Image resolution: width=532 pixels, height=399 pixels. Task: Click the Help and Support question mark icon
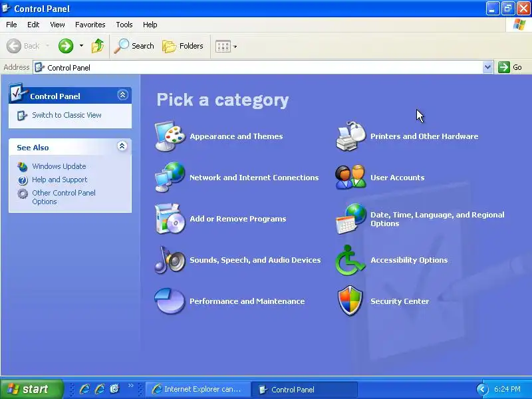[23, 180]
